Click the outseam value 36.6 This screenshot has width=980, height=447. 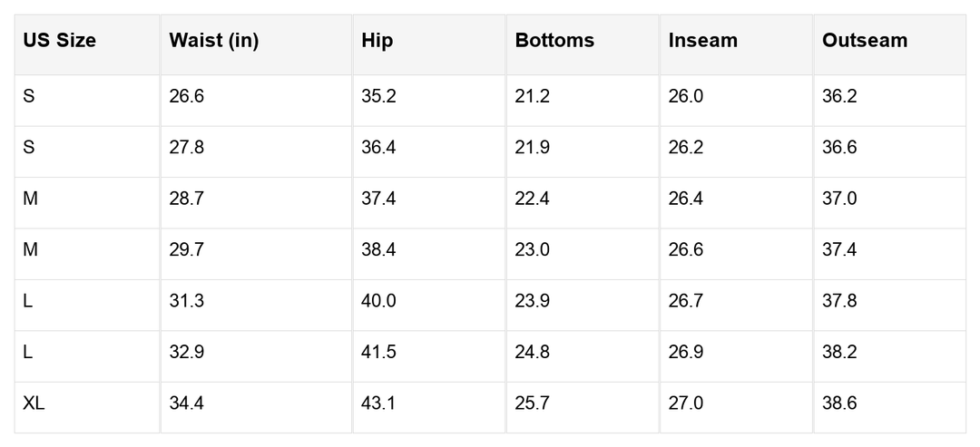click(x=839, y=148)
